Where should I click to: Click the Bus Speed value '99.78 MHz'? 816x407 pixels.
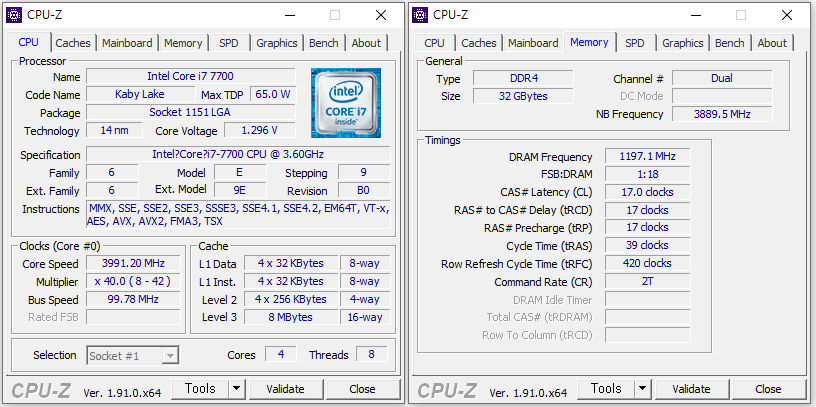pyautogui.click(x=133, y=299)
